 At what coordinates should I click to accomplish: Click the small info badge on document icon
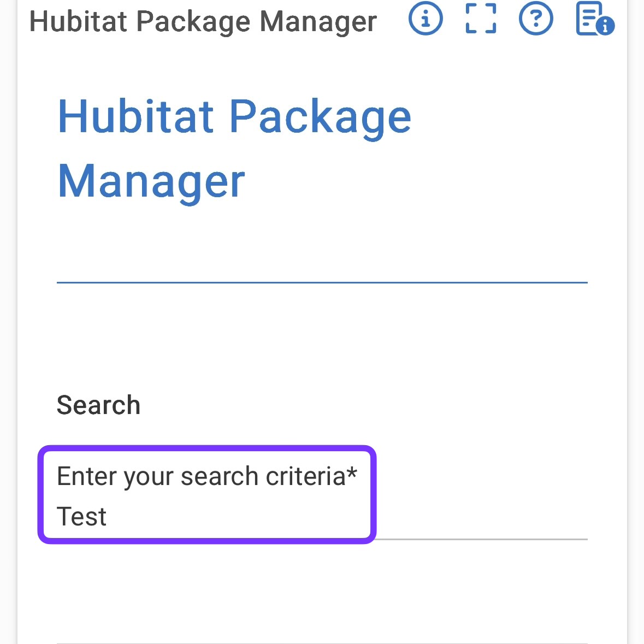pyautogui.click(x=605, y=26)
